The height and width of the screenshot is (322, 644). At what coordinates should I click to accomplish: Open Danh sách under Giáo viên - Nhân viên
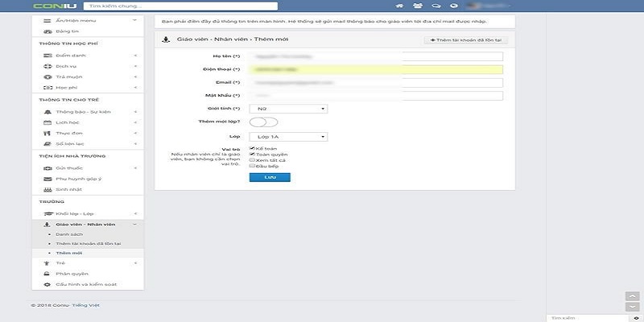tap(68, 234)
